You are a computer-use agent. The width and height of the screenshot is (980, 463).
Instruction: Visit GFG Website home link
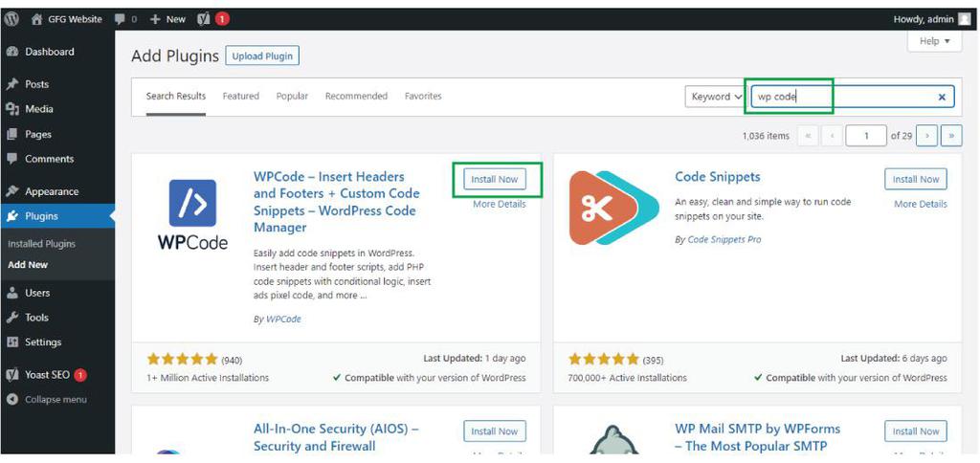66,19
